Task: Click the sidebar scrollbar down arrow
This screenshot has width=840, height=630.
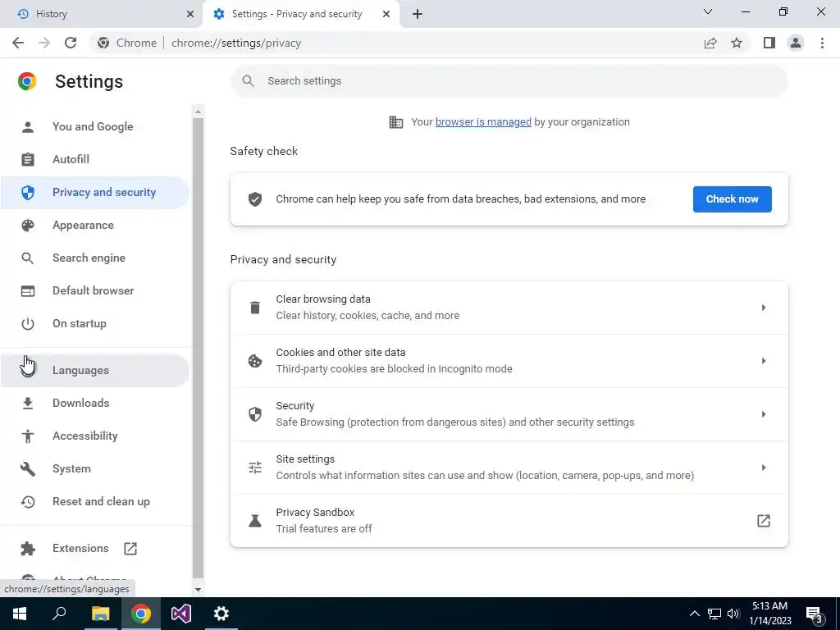Action: tap(199, 589)
